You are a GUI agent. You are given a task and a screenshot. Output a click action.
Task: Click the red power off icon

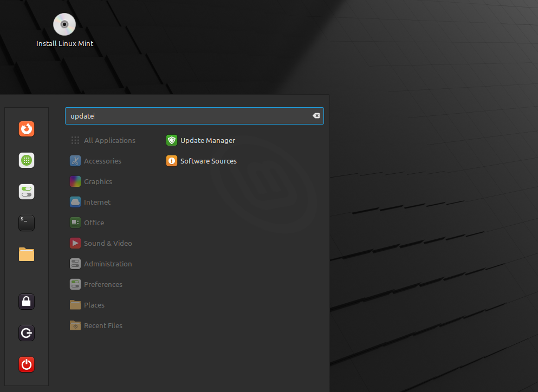click(x=27, y=364)
